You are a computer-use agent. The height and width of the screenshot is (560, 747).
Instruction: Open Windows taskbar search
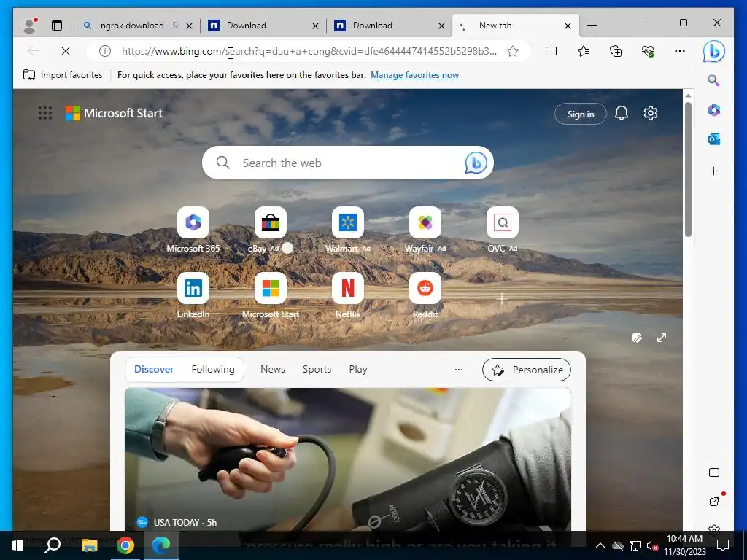[x=53, y=545]
